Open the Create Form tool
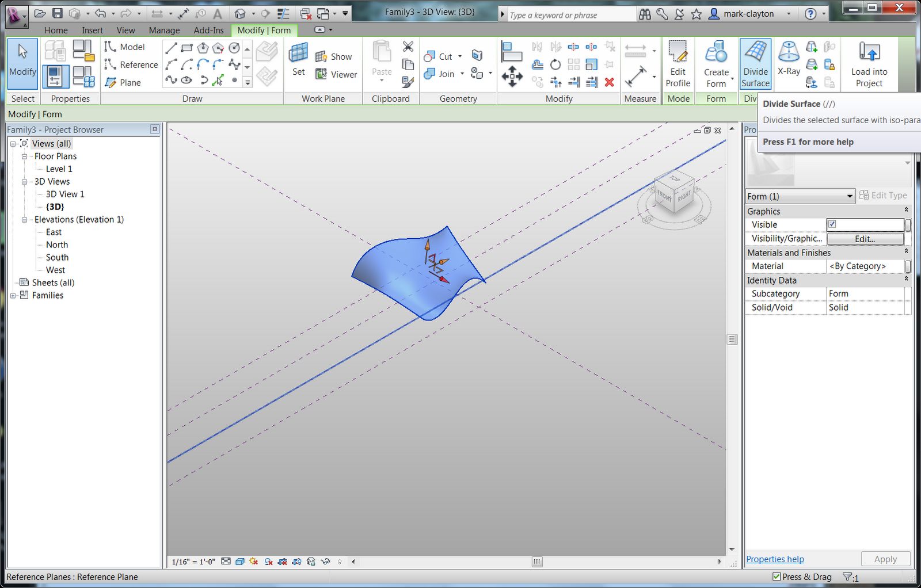This screenshot has height=588, width=921. coord(716,63)
